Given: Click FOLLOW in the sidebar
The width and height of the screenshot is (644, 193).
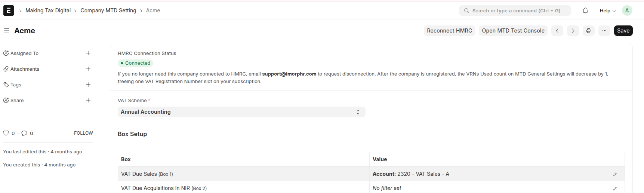Looking at the screenshot, I should pyautogui.click(x=83, y=133).
